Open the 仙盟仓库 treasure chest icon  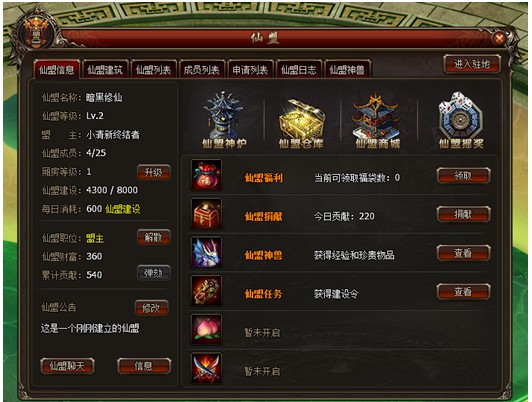301,124
